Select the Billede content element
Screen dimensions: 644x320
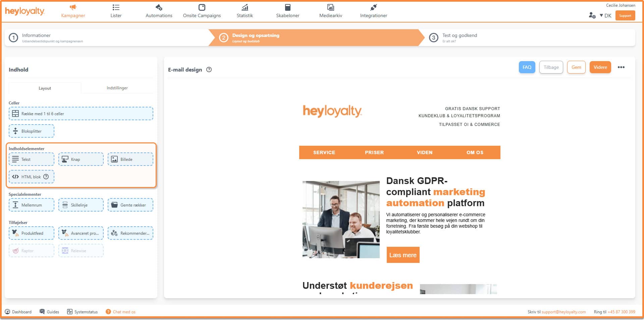[130, 159]
